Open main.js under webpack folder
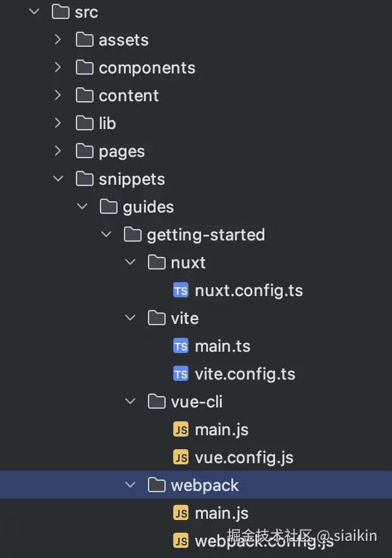Image resolution: width=392 pixels, height=558 pixels. (221, 514)
